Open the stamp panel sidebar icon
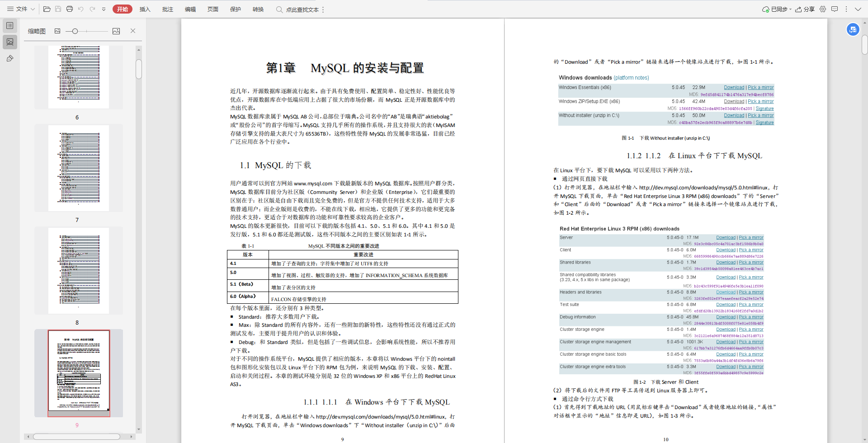Image resolution: width=868 pixels, height=443 pixels. [10, 58]
